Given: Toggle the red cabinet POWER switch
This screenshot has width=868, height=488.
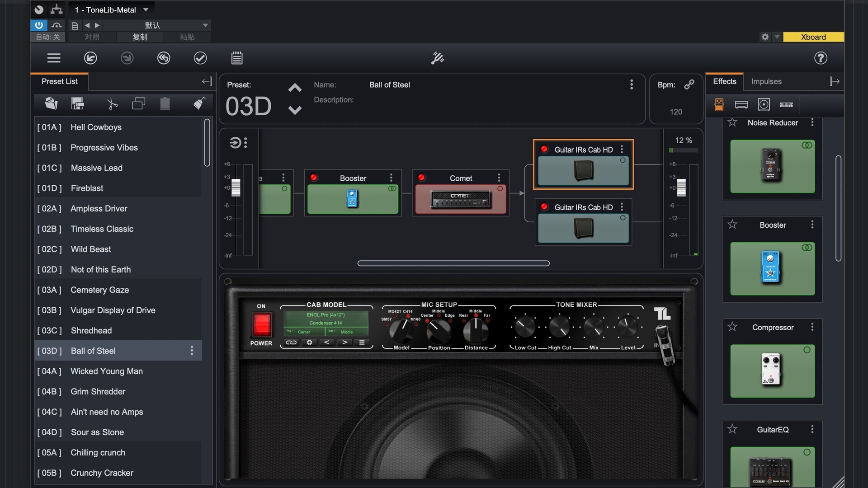Looking at the screenshot, I should pyautogui.click(x=262, y=324).
